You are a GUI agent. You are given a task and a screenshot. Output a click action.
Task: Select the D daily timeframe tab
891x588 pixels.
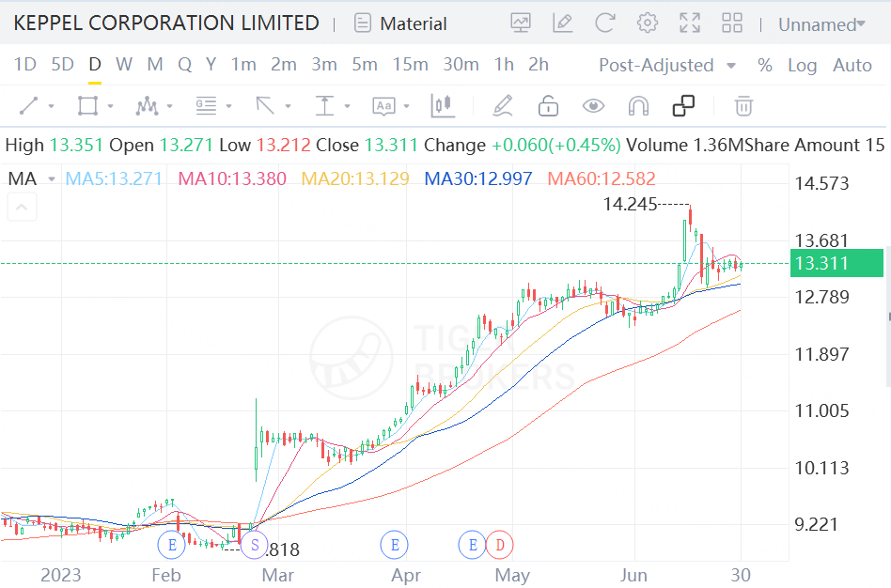[95, 65]
